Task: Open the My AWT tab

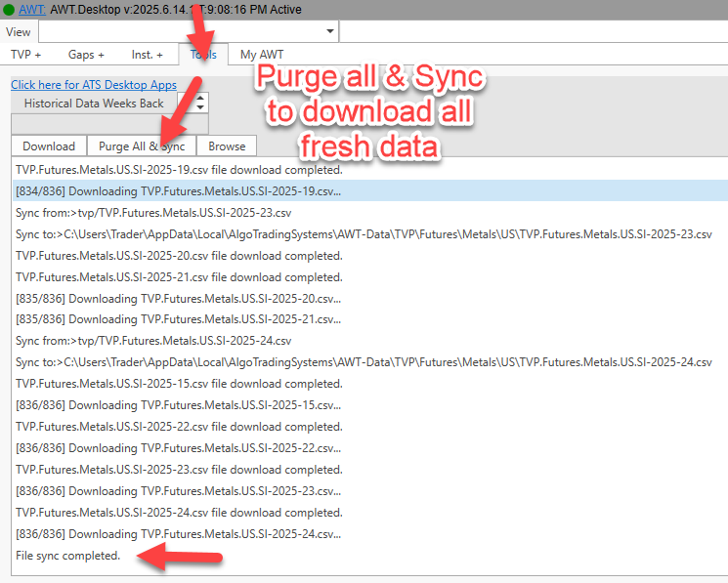Action: [x=262, y=55]
